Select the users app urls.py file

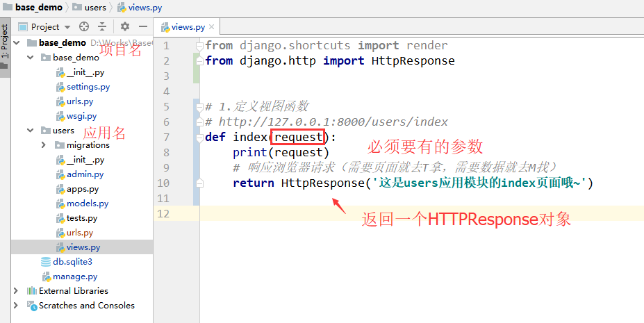point(80,232)
